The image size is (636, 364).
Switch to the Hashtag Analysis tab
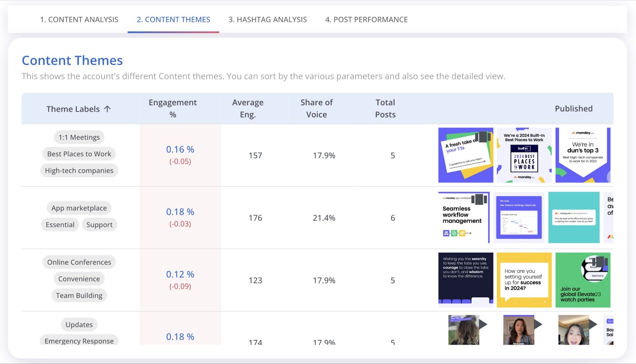[x=267, y=19]
